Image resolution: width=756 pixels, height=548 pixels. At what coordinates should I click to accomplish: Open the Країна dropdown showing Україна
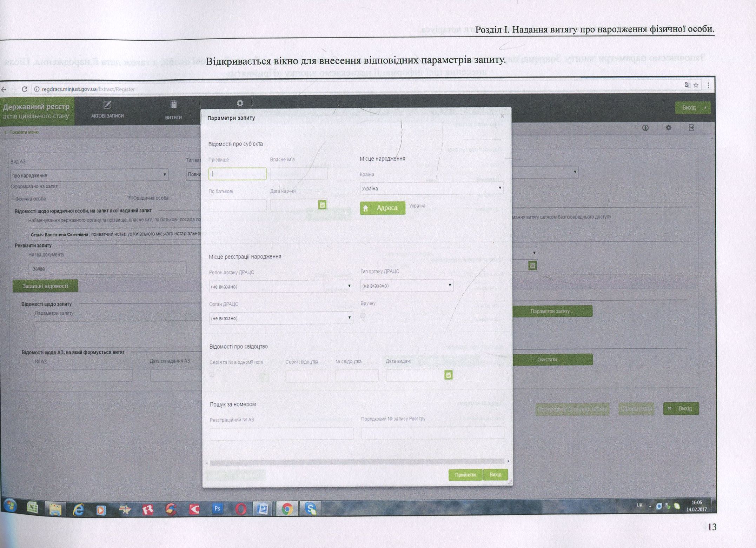432,188
